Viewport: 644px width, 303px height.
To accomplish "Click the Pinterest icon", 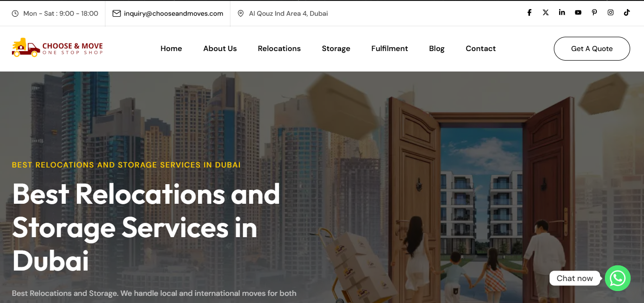I will (x=594, y=13).
